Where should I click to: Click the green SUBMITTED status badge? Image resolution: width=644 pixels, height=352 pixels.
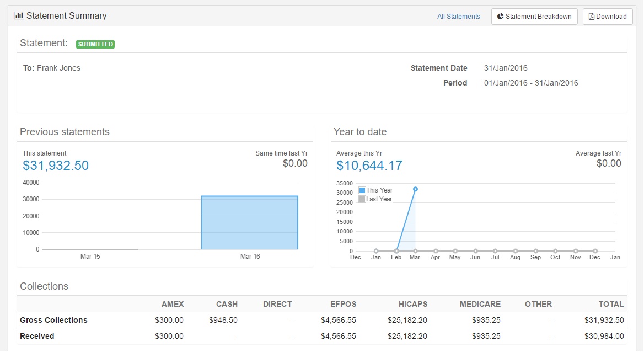[x=95, y=44]
